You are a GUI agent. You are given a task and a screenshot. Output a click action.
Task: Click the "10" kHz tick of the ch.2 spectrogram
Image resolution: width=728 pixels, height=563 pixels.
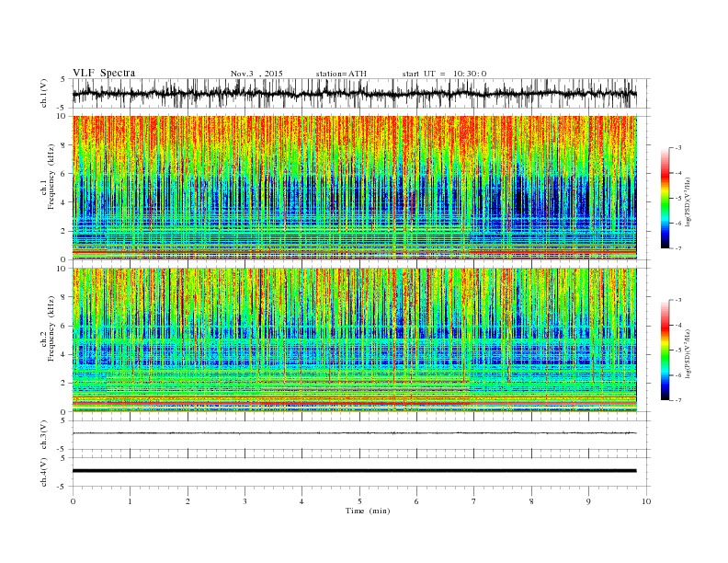[x=63, y=269]
